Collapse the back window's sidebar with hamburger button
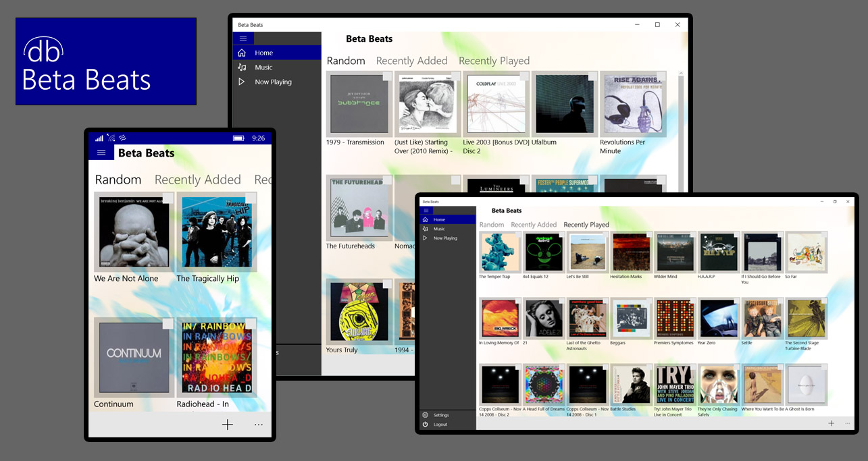The image size is (868, 461). 243,38
